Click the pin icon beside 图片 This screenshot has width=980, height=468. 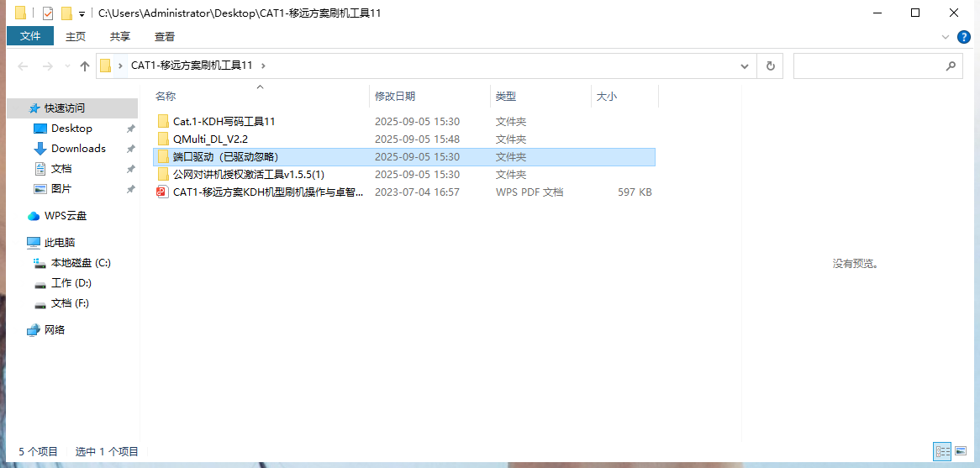click(130, 189)
